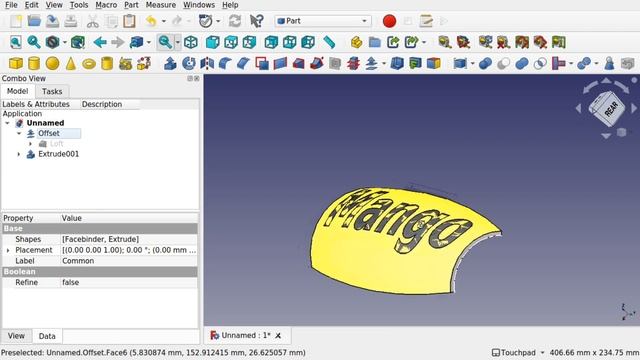Fit all contents in view

(16, 42)
